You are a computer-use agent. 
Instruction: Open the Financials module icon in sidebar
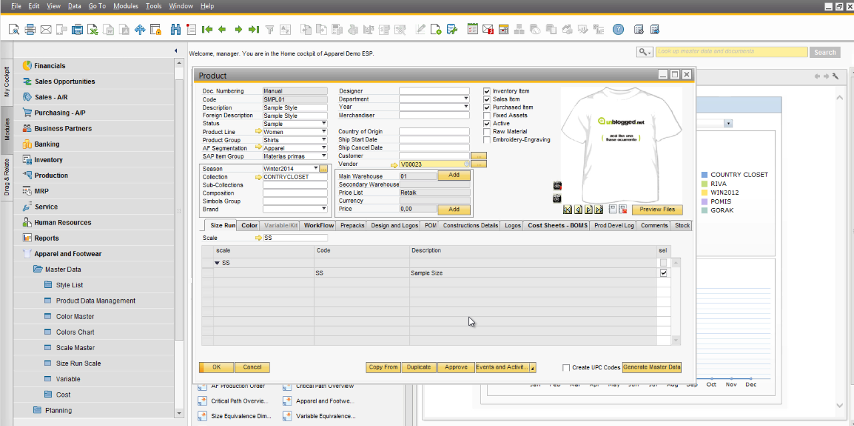(26, 66)
